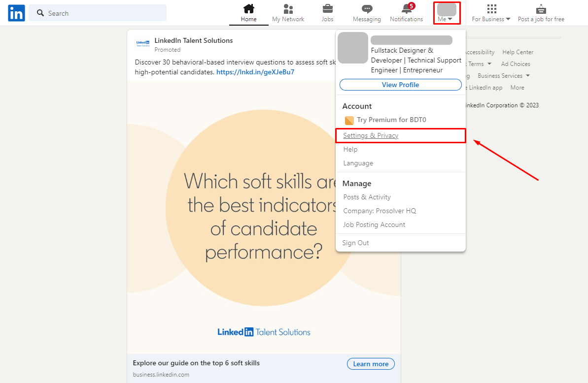Open Post a job for free
Viewport: 588px width, 383px height.
coord(541,12)
